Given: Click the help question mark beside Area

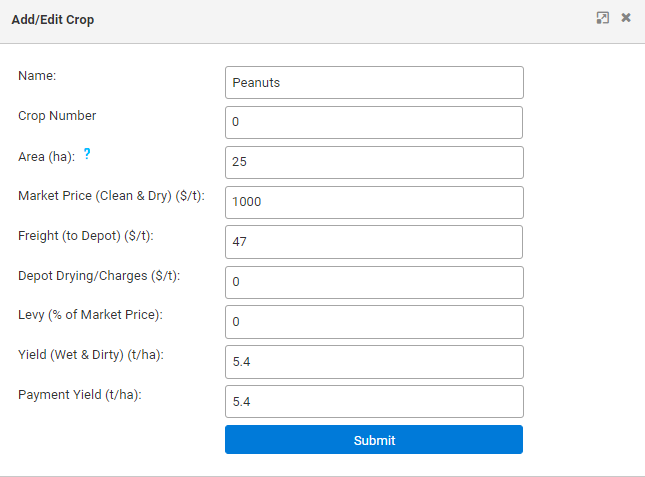Looking at the screenshot, I should tap(87, 155).
